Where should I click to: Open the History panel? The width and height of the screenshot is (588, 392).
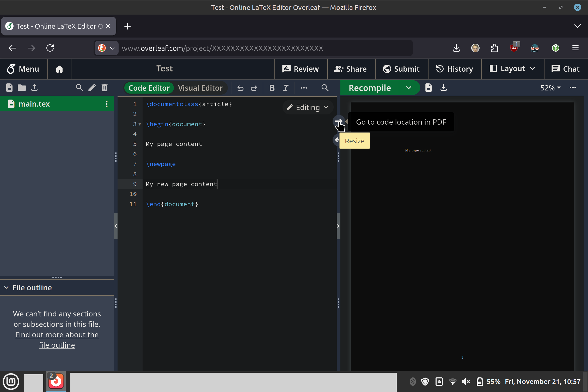tap(455, 69)
